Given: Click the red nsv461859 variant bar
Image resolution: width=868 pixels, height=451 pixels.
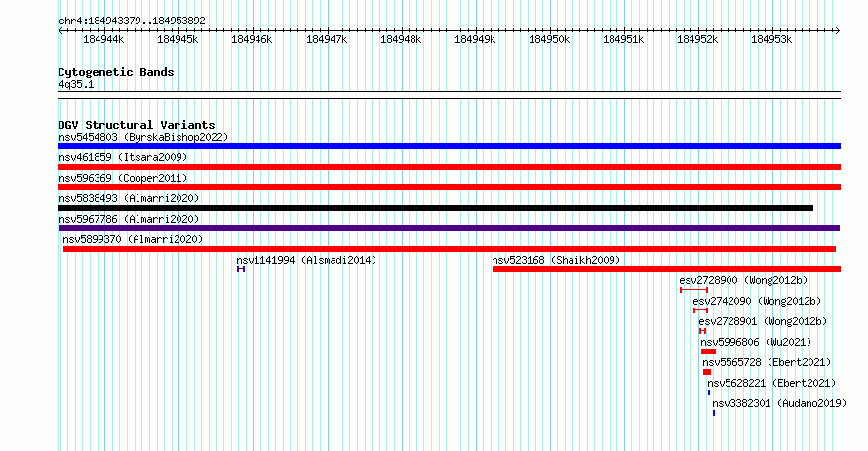Looking at the screenshot, I should (x=449, y=167).
